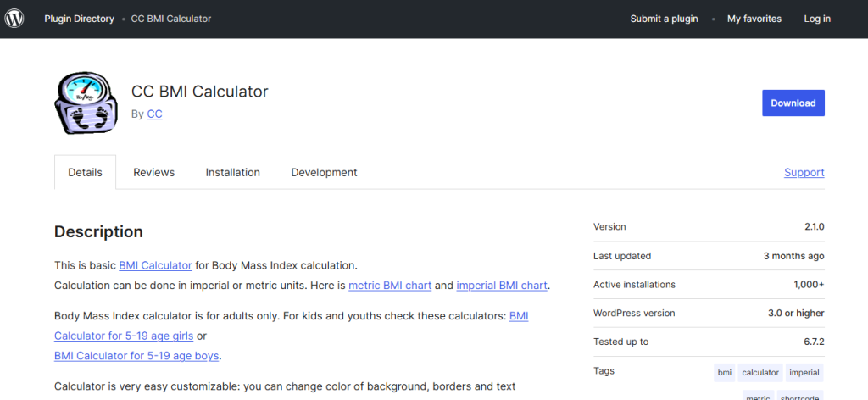Go to My favorites

(754, 19)
